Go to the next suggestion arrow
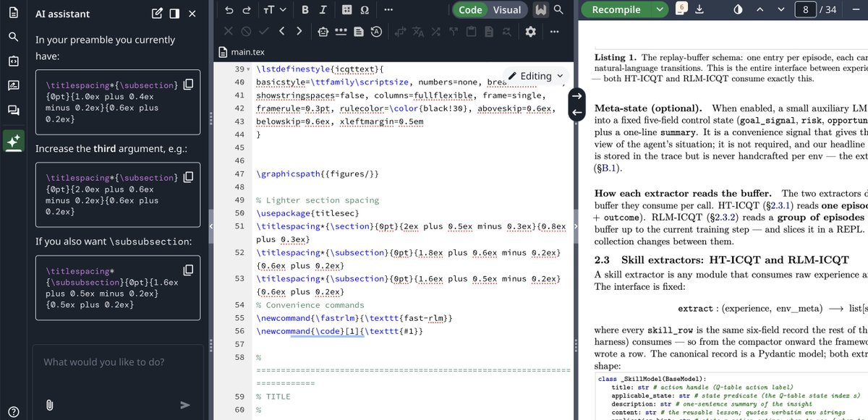Image resolution: width=868 pixels, height=420 pixels. click(x=299, y=31)
